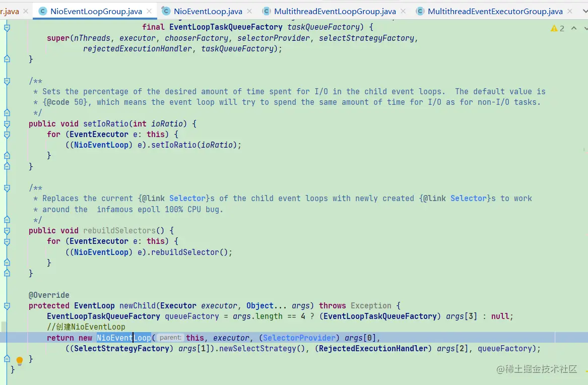The height and width of the screenshot is (385, 588).
Task: Click the //创建NioEventLoop comment
Action: point(86,327)
